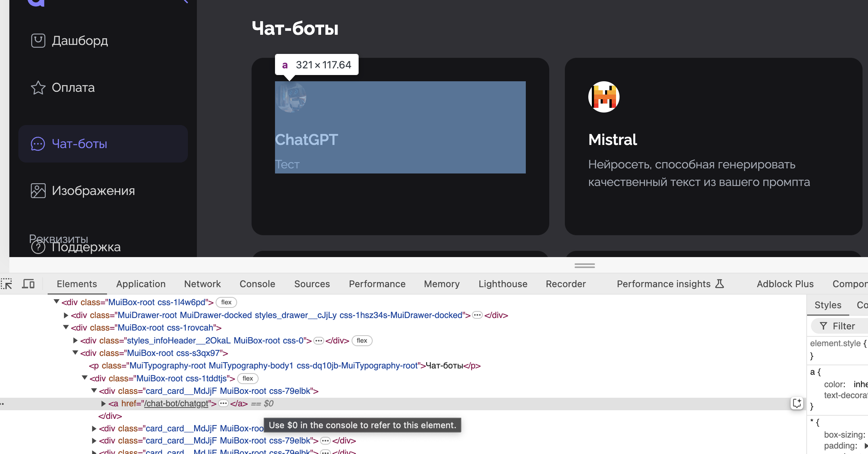Screen dimensions: 868x454
Task: Select the Styles pane tab
Action: 828,305
